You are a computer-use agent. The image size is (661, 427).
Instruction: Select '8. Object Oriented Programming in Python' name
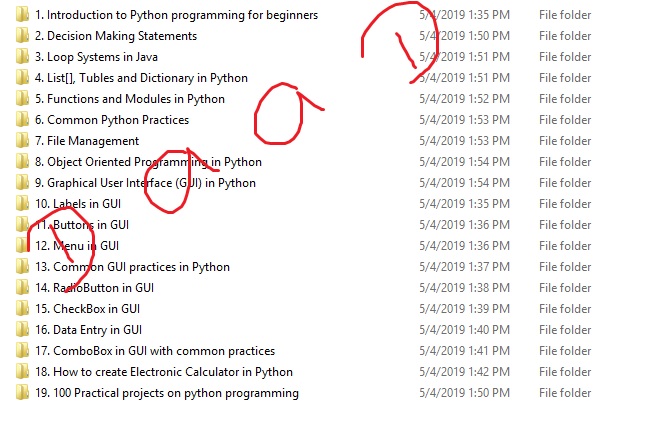(x=148, y=162)
